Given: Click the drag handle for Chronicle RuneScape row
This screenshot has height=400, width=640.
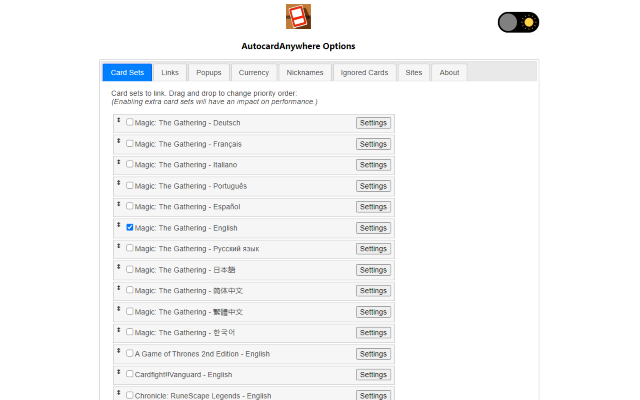Looking at the screenshot, I should (x=119, y=393).
